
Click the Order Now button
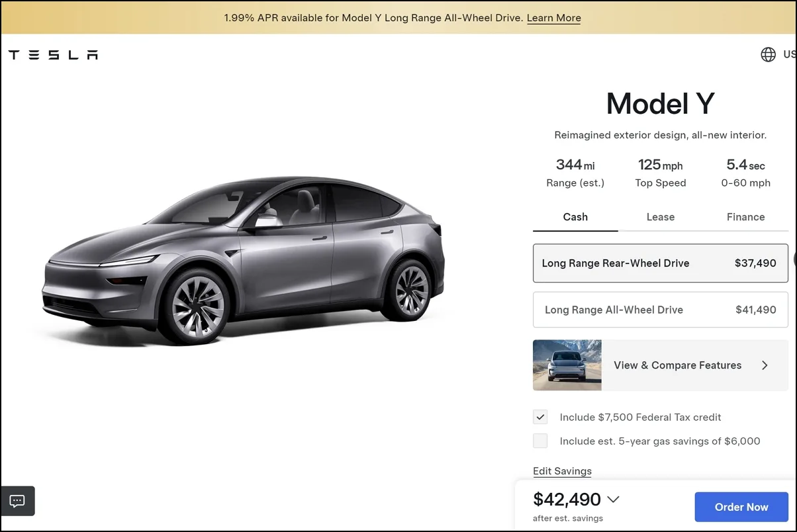[x=741, y=507]
